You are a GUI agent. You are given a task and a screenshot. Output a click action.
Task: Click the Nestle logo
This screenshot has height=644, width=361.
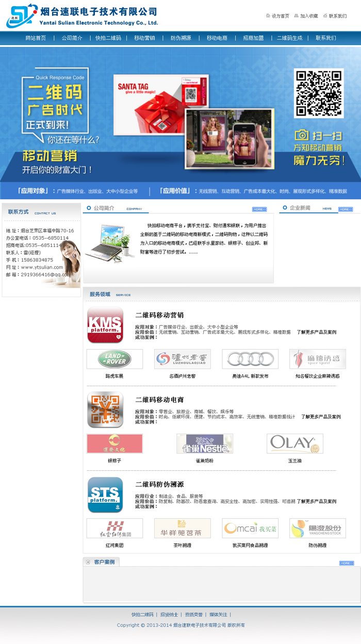[205, 443]
